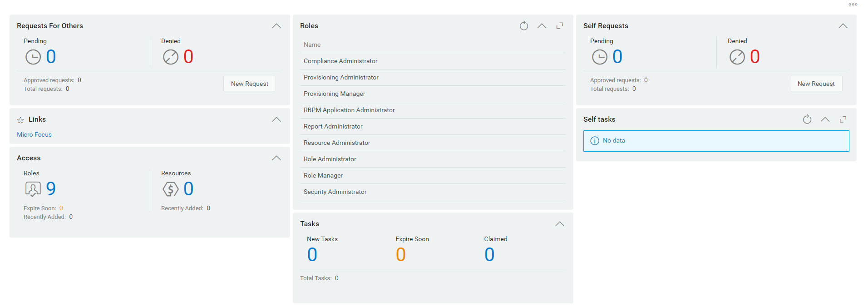868x307 pixels.
Task: Open the Micro Focus link
Action: coord(34,135)
